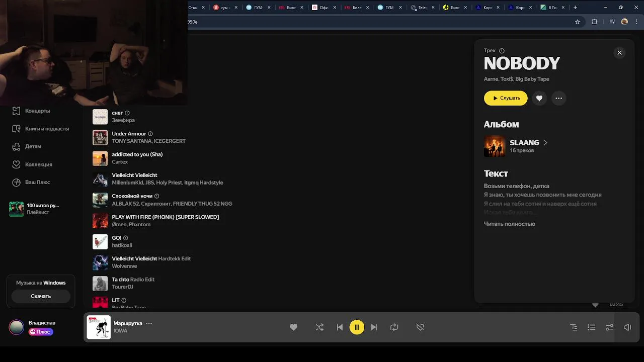Open Chrome profile avatar

(x=624, y=22)
